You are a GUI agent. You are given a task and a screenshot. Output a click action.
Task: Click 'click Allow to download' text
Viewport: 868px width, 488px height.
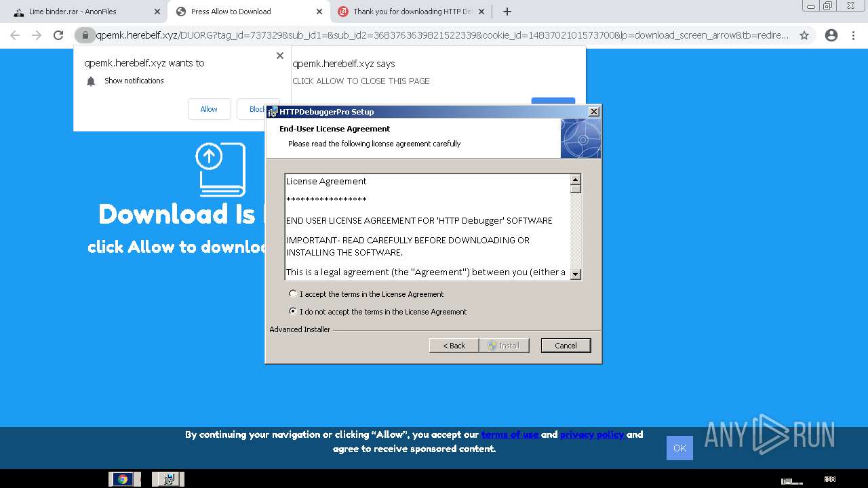point(177,247)
